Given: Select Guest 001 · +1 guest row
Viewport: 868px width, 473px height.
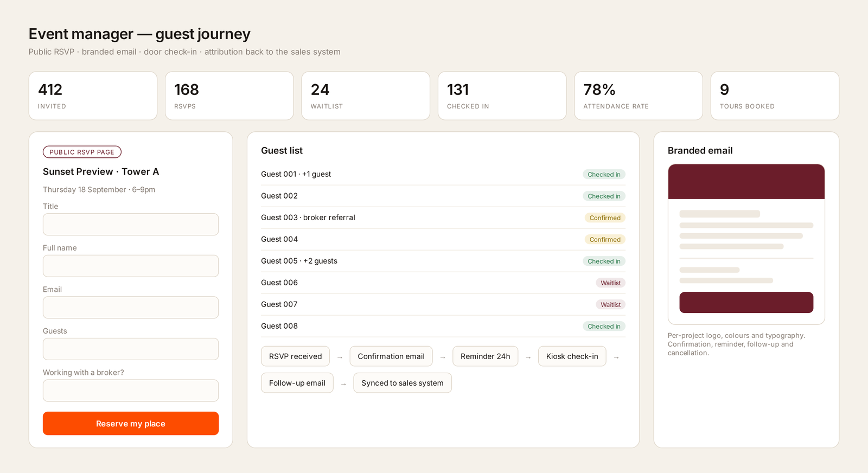Looking at the screenshot, I should click(443, 174).
